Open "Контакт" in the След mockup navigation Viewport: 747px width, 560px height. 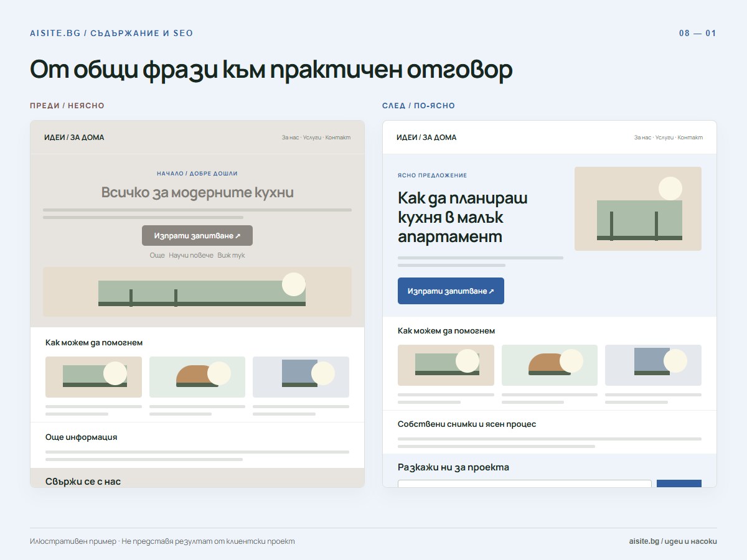(x=690, y=138)
